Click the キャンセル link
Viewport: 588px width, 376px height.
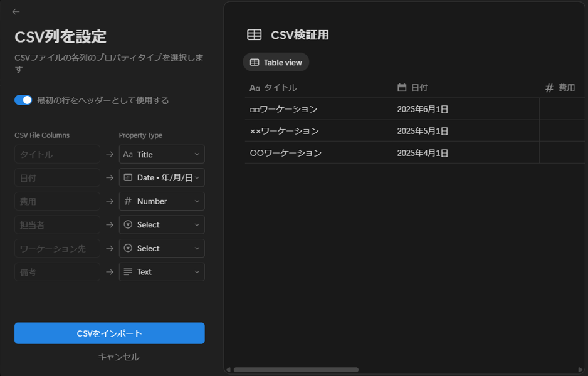coord(118,357)
